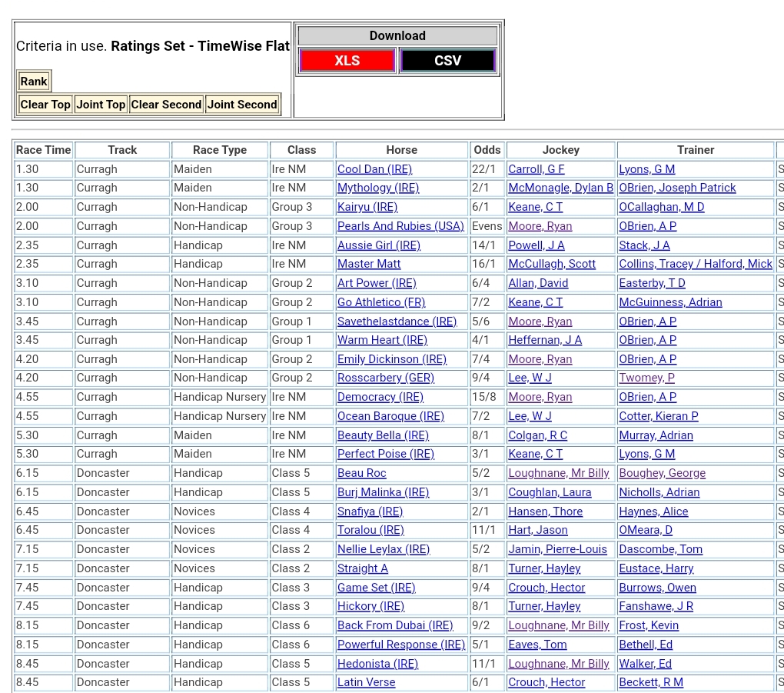
Task: View trainer Collins, Tracey / Halford, Mick
Action: (696, 264)
